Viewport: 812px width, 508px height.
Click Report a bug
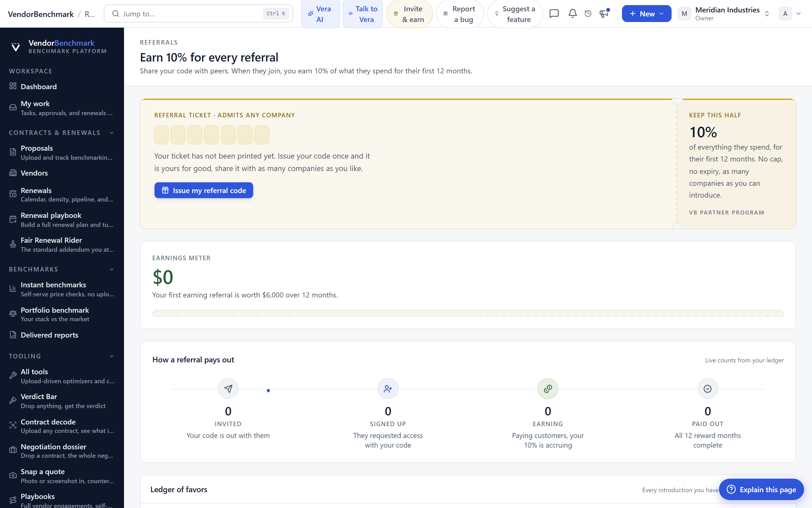(x=460, y=14)
